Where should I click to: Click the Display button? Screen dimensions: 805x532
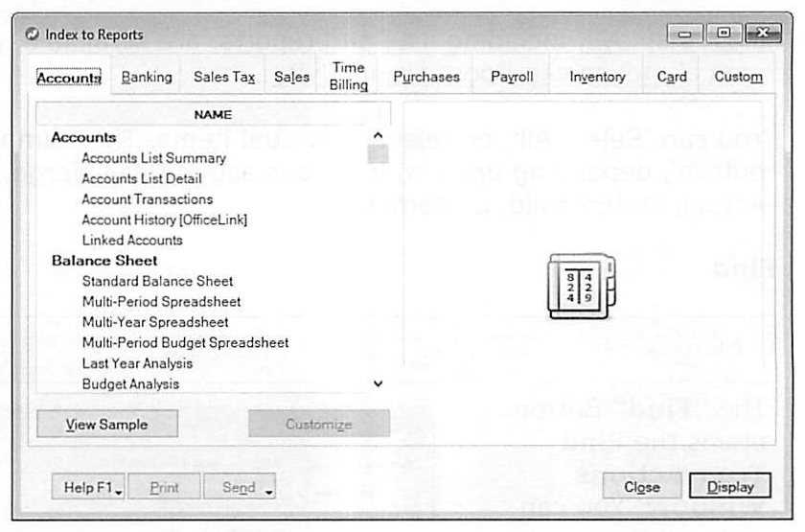pyautogui.click(x=730, y=486)
